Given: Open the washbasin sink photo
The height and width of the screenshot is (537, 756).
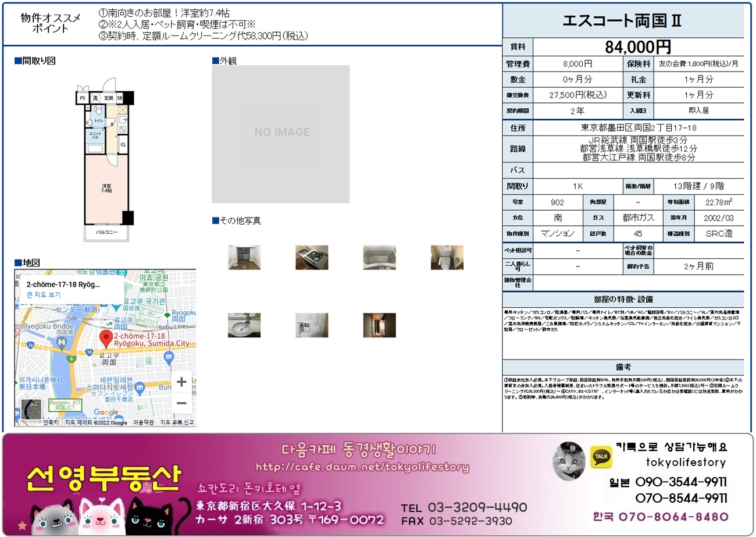Looking at the screenshot, I should (244, 325).
